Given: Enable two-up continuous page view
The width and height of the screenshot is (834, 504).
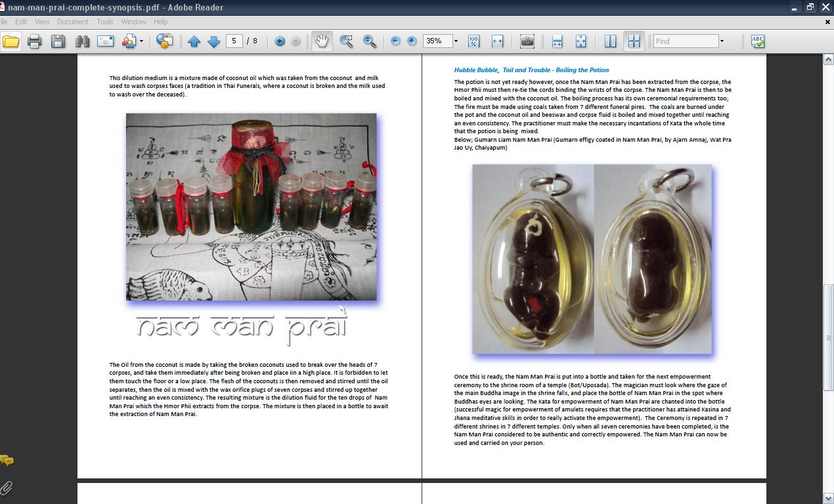Looking at the screenshot, I should 634,41.
